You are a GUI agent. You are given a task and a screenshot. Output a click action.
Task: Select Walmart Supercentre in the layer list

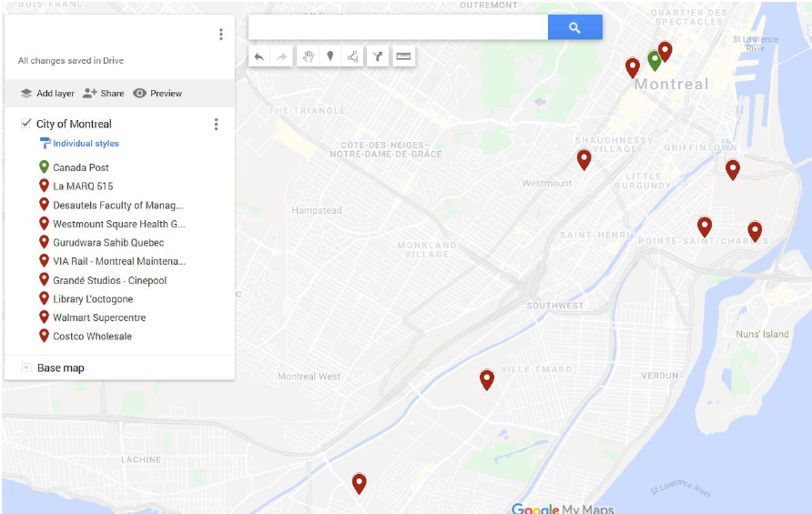tap(99, 317)
